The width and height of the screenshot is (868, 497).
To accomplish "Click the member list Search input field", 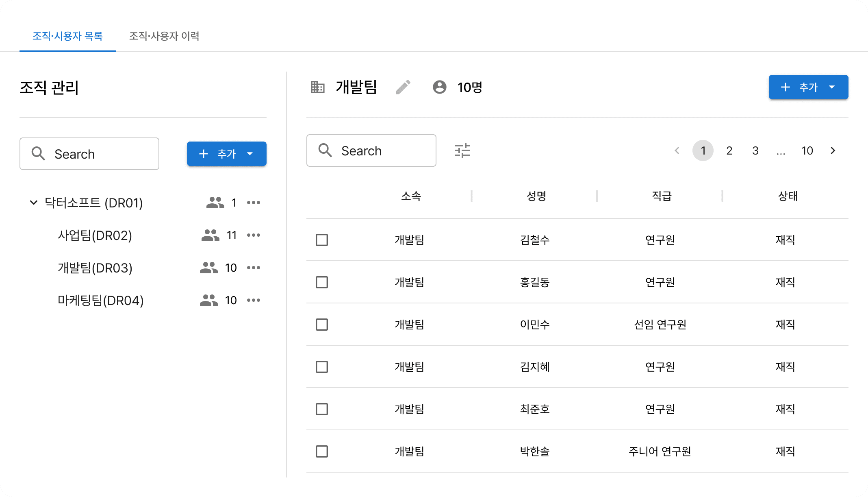I will coord(371,150).
